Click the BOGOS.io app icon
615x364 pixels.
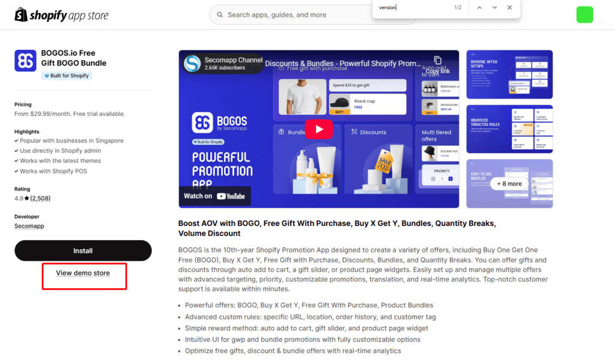25,61
